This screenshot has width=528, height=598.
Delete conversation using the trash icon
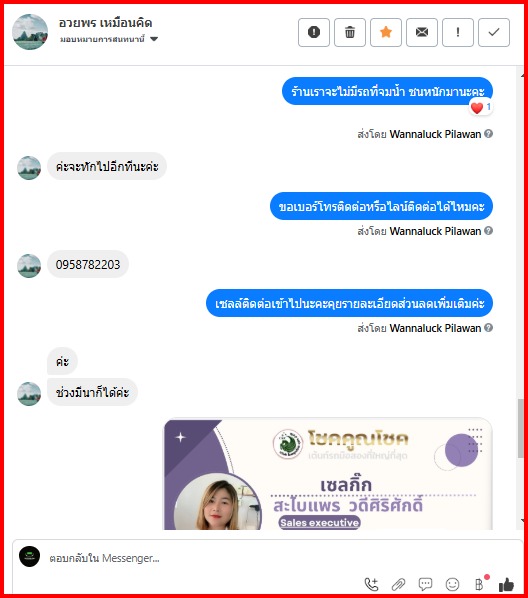[x=350, y=32]
